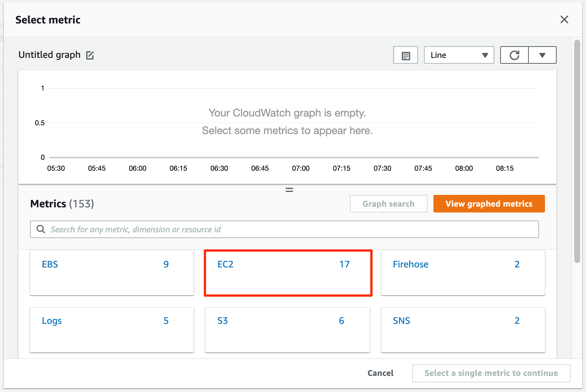This screenshot has width=586, height=392.
Task: Click 'Your CloudWatch graph is empty.' message
Action: [287, 113]
